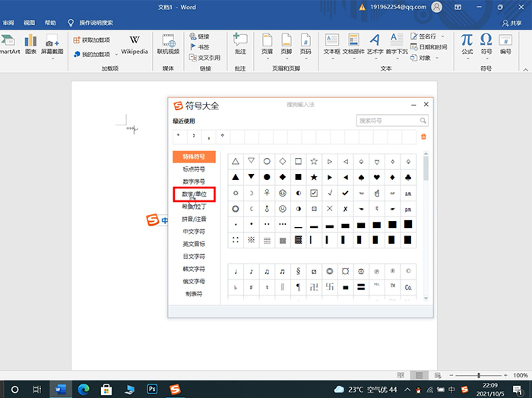Insert 日期和时间 date and time
The height and width of the screenshot is (398, 532).
[x=429, y=47]
